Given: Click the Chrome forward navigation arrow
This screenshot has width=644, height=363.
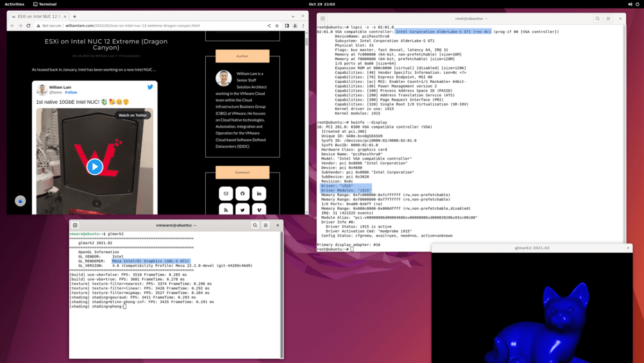Looking at the screenshot, I should [20, 25].
